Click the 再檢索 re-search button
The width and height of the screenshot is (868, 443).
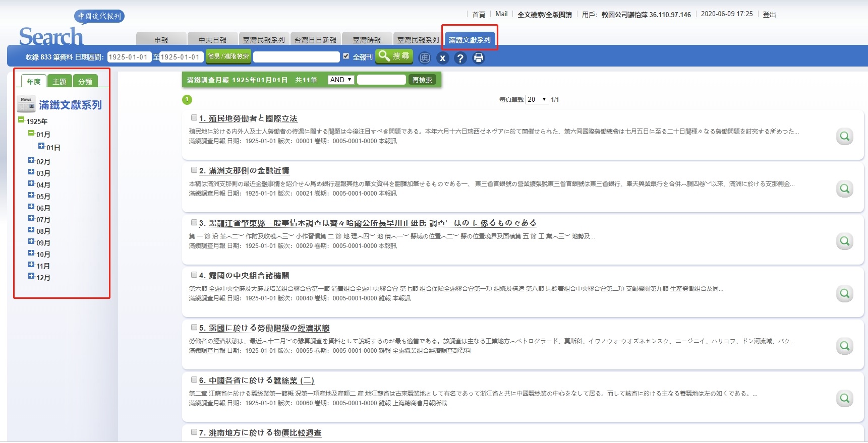422,80
